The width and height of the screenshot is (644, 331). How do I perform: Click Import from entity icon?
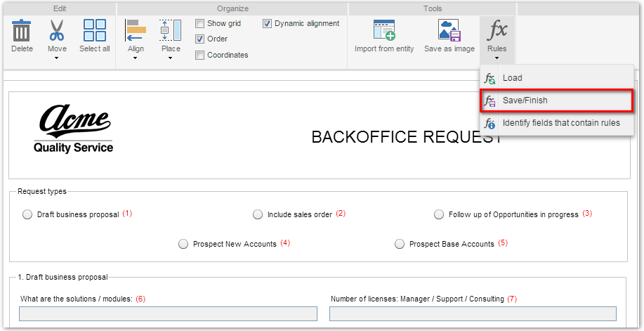(384, 30)
